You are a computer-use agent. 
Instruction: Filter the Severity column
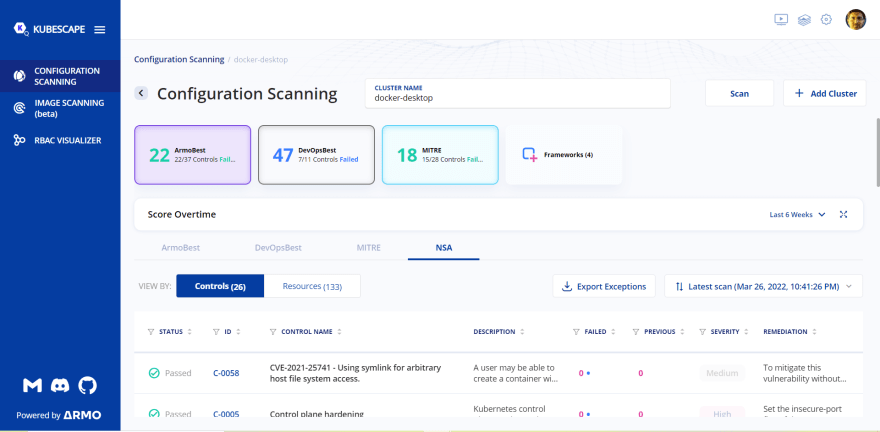[702, 332]
